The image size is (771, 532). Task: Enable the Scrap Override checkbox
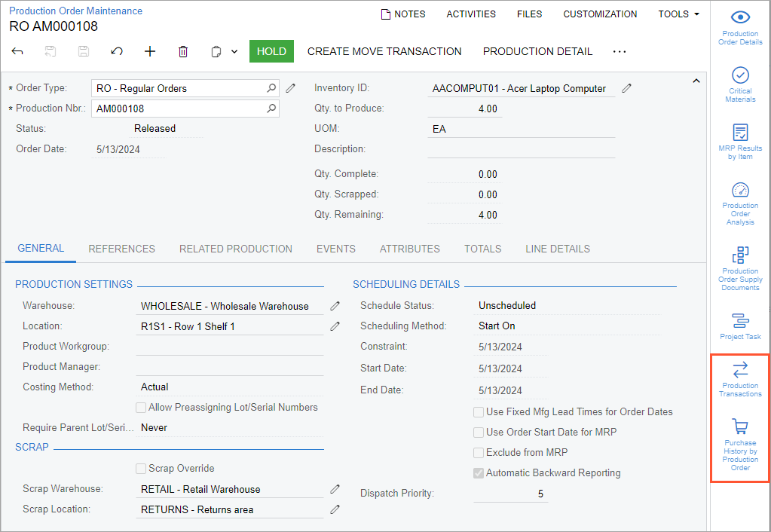click(x=141, y=469)
